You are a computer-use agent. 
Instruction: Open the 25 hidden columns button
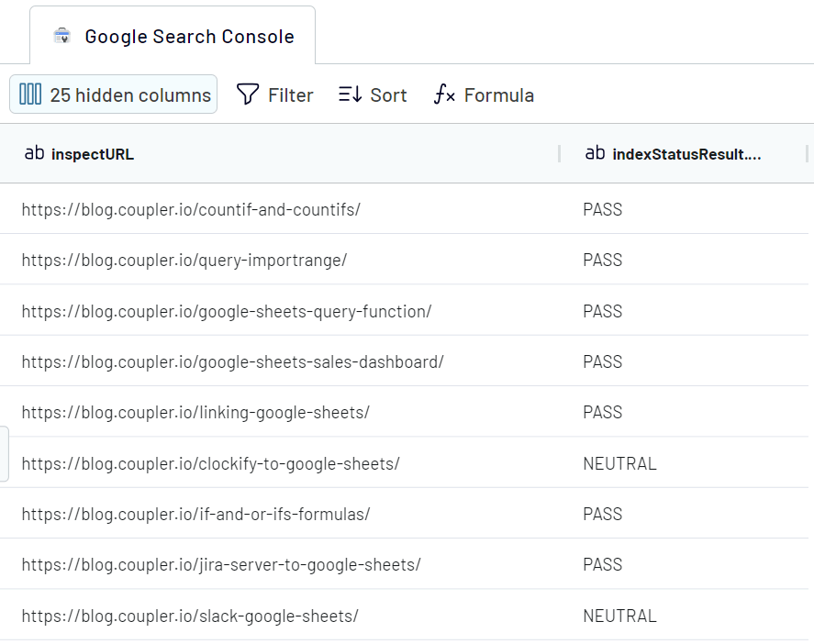click(x=113, y=94)
